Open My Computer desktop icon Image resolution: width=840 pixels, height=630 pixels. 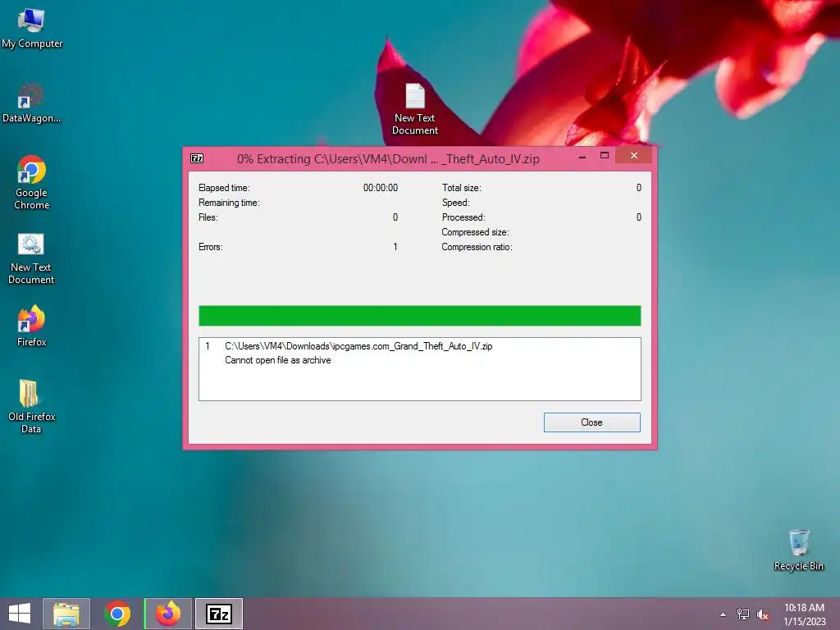[x=32, y=29]
